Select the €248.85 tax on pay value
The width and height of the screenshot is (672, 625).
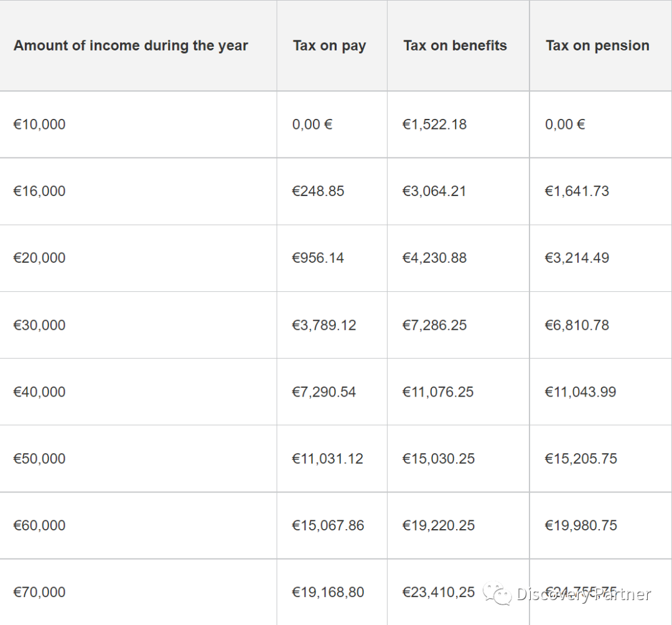coord(318,191)
